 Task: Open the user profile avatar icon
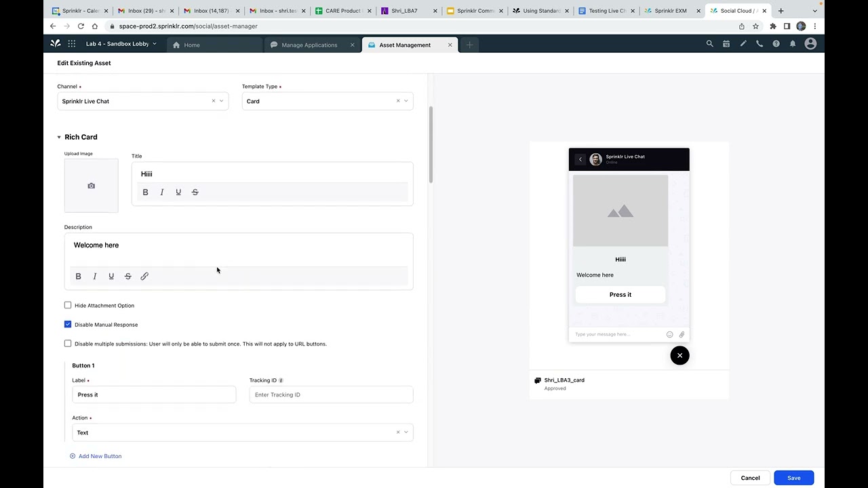(810, 44)
